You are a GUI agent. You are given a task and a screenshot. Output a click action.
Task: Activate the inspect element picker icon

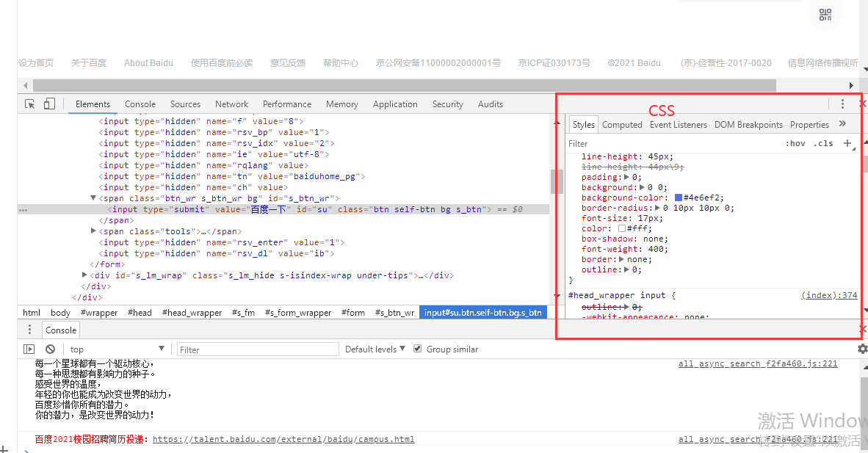(30, 104)
